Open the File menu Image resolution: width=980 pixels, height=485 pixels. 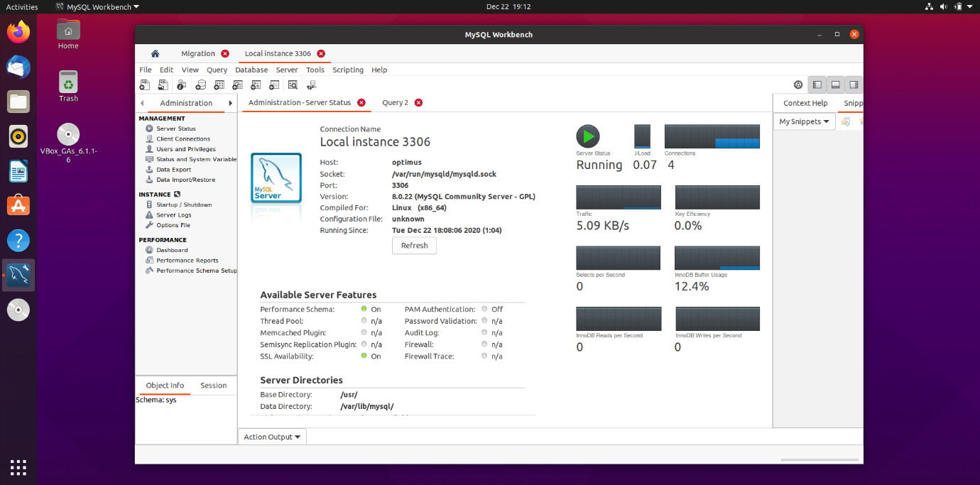click(x=146, y=70)
